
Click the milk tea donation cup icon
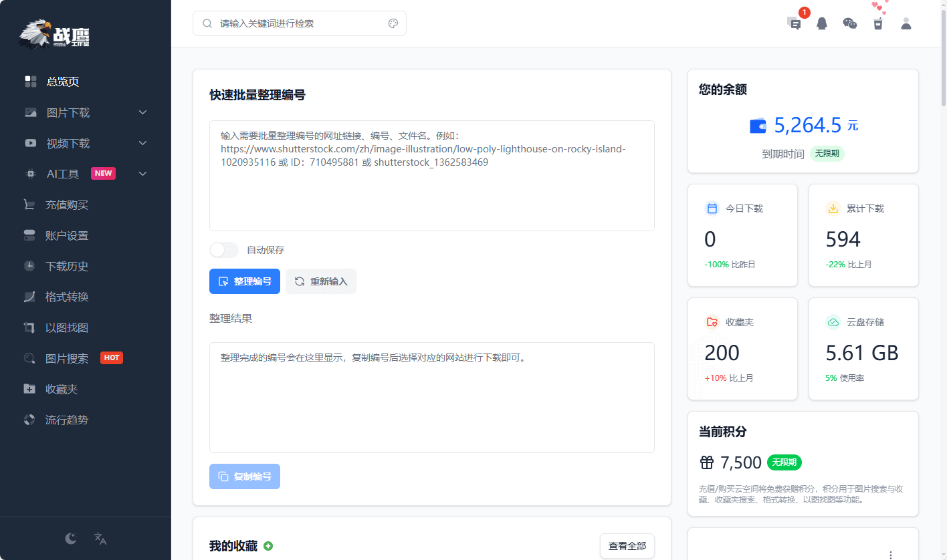(x=877, y=23)
